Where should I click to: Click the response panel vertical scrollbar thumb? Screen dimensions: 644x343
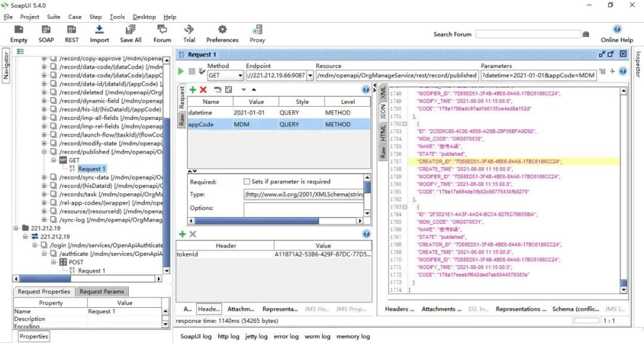[x=624, y=283]
